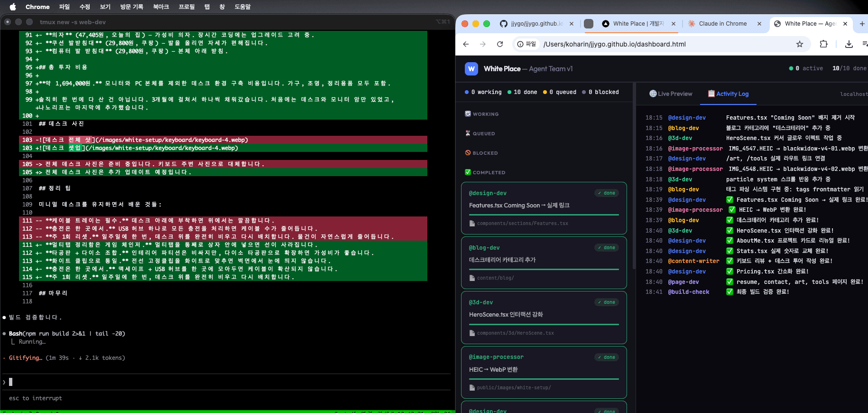Click the 파일 info chip in address bar
Image resolution: width=868 pixels, height=413 pixels.
527,44
